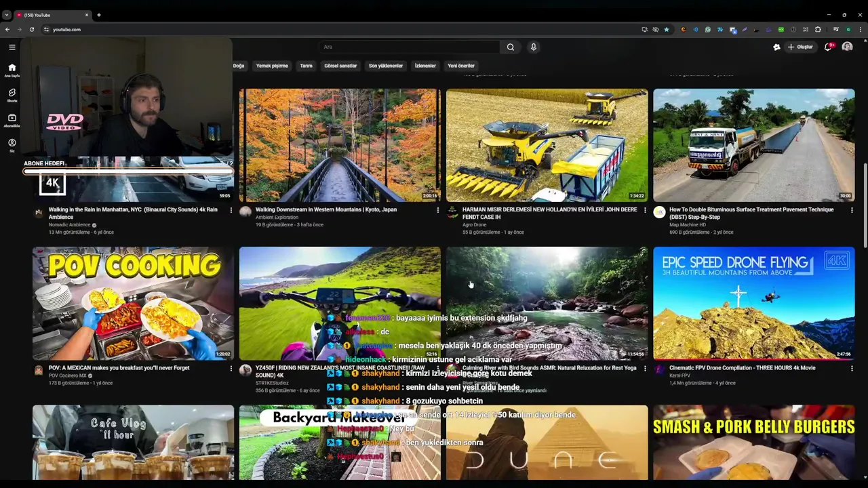This screenshot has height=488, width=868.
Task: Open Kyoto autumn bridge video thumbnail
Action: 340,145
